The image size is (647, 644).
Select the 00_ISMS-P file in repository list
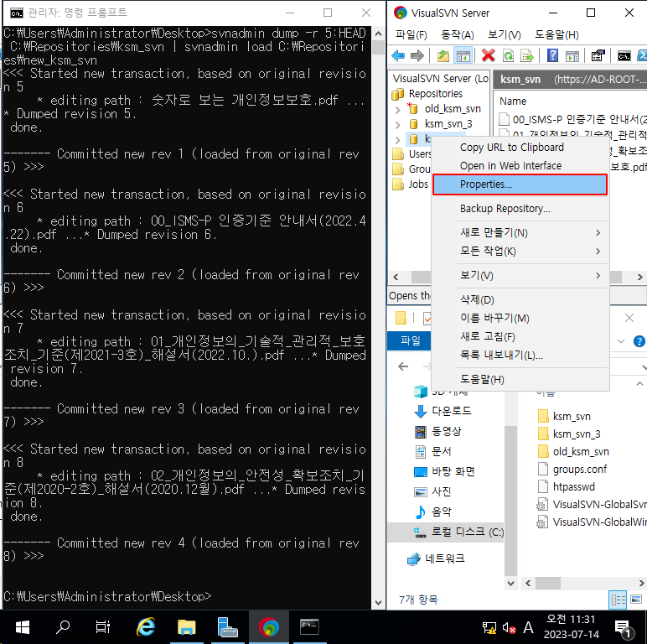pyautogui.click(x=573, y=120)
